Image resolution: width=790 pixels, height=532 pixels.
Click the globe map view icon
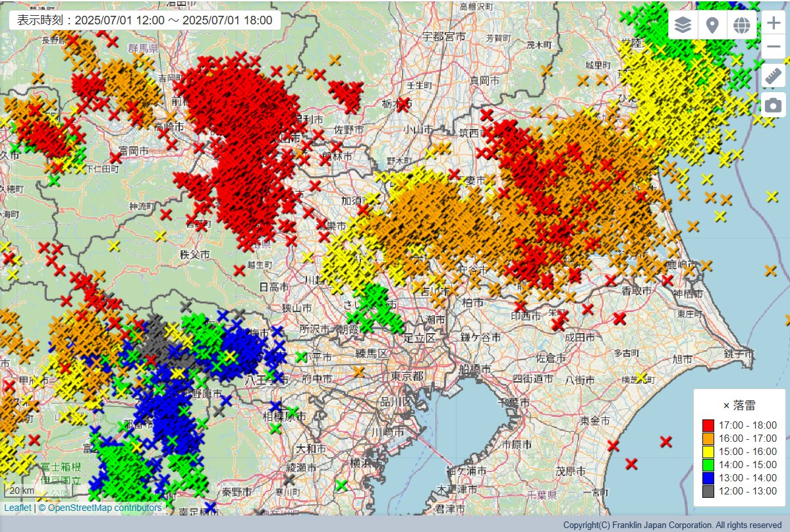(x=741, y=25)
